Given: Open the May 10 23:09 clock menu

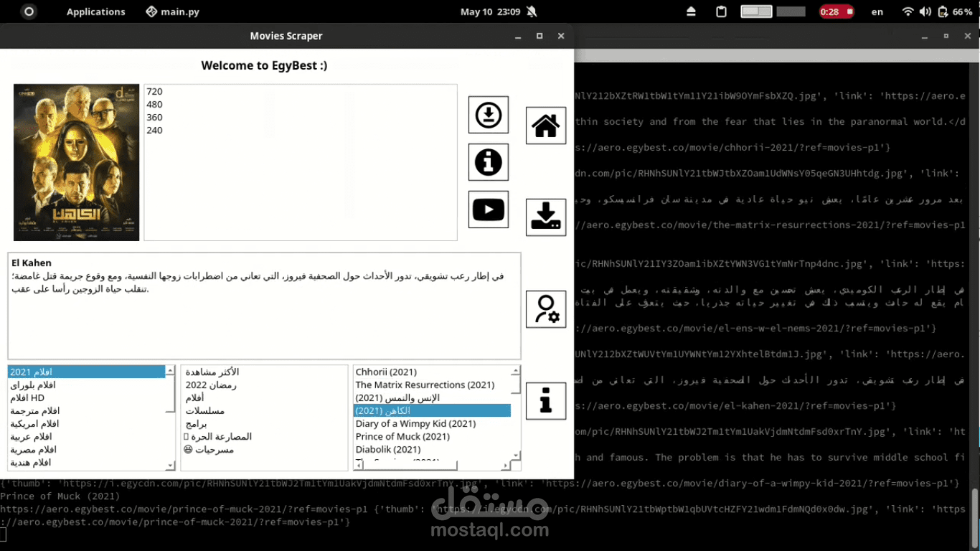Looking at the screenshot, I should (x=490, y=11).
